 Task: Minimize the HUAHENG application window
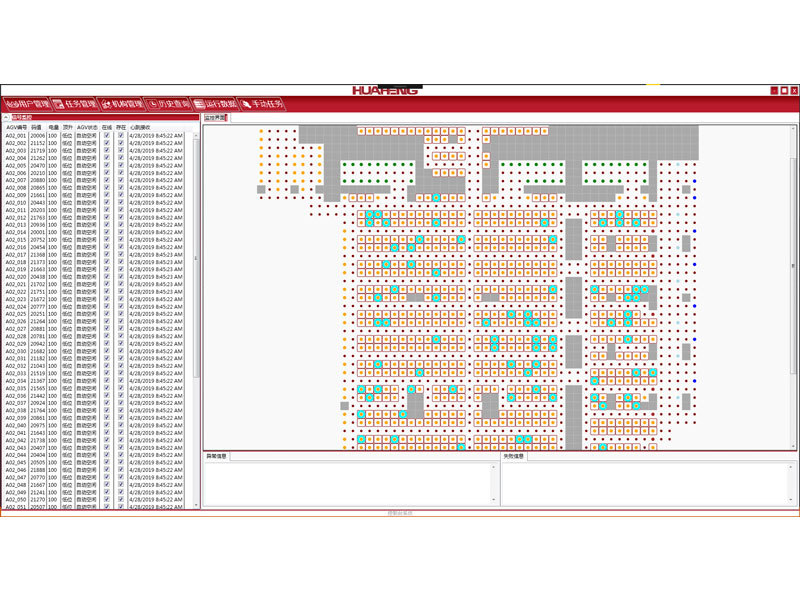(773, 90)
